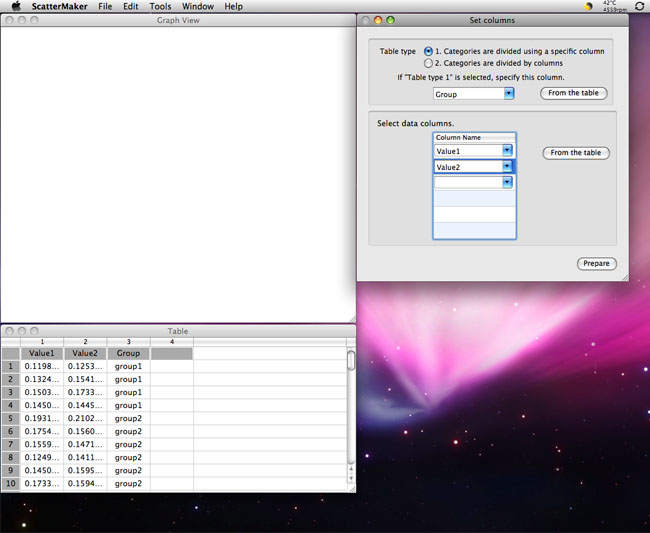Click 'From the table' beside Group dropdown
650x533 pixels.
573,93
